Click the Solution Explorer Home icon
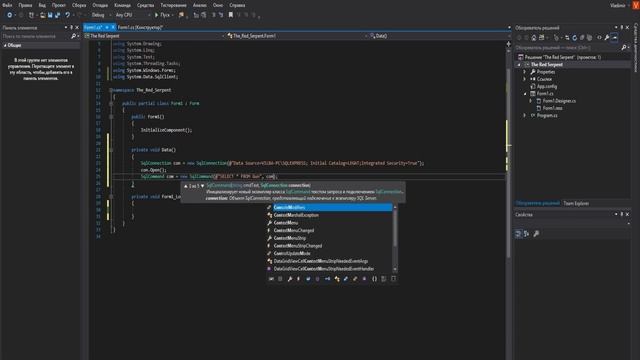This screenshot has height=360, width=640. 533,38
